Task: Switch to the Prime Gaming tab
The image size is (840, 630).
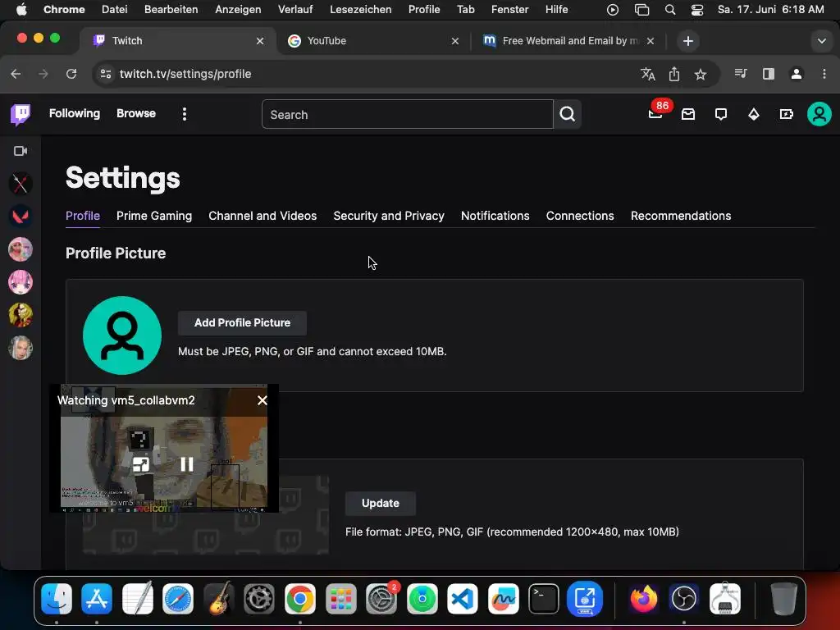Action: [154, 216]
